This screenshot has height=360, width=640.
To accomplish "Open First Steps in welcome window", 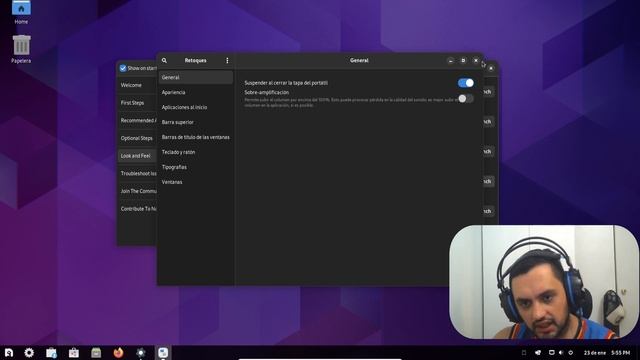I will click(138, 103).
